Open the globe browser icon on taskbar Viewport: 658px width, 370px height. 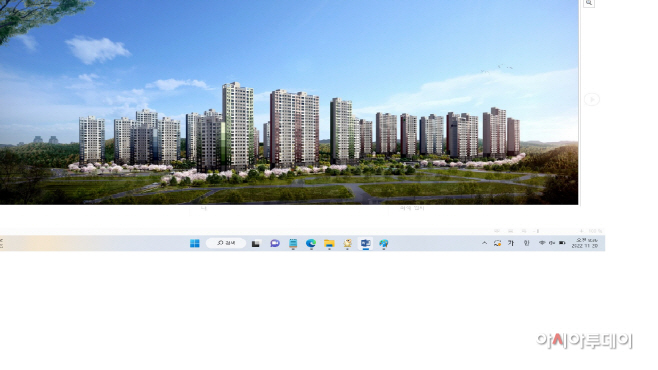[x=384, y=243]
